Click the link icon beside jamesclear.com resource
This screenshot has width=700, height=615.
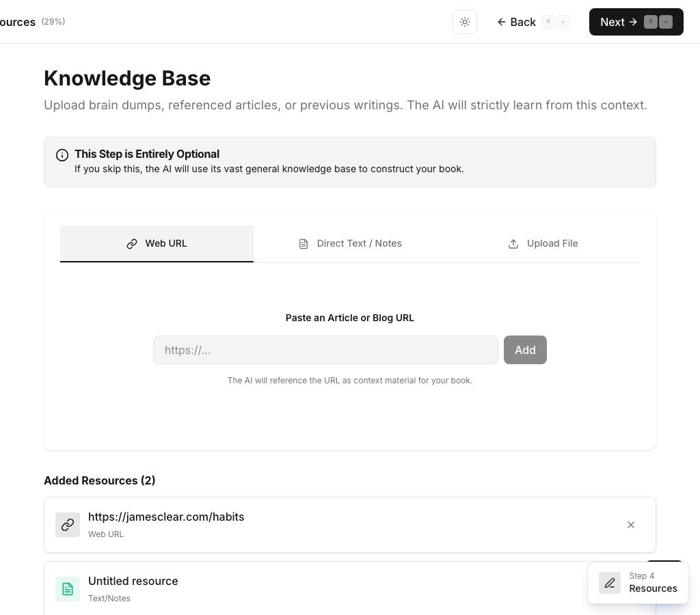point(68,525)
